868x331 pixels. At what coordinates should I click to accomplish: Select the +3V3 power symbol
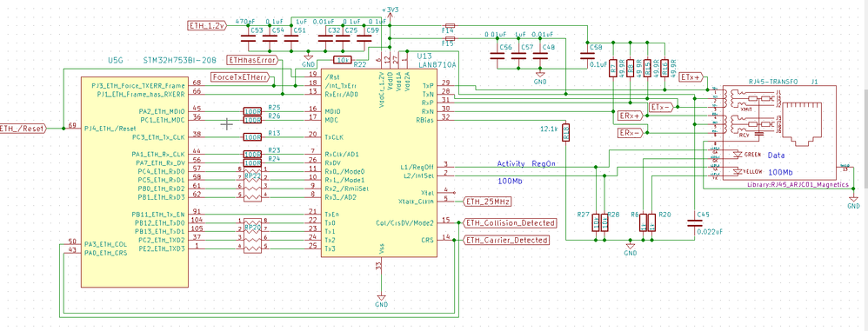pos(391,14)
